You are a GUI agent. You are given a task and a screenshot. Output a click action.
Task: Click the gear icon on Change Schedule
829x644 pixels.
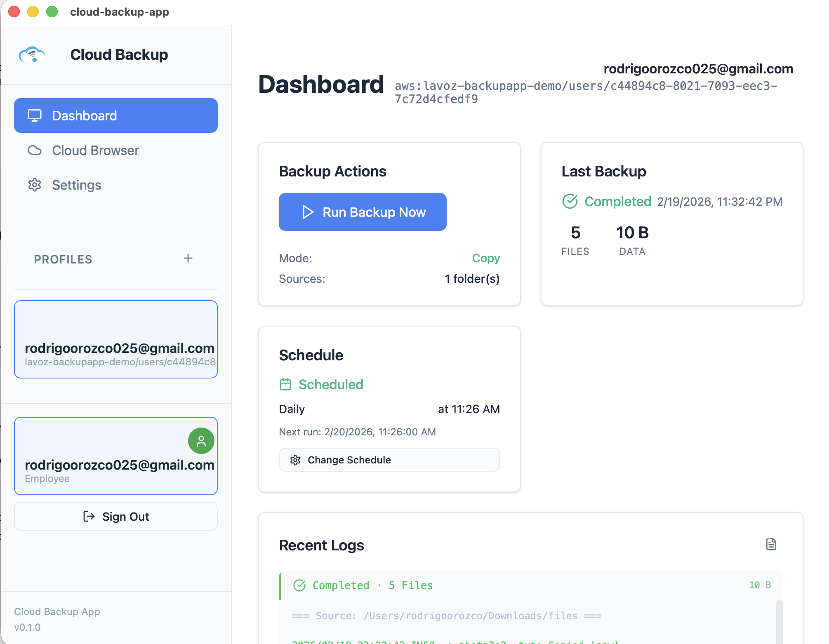click(295, 460)
